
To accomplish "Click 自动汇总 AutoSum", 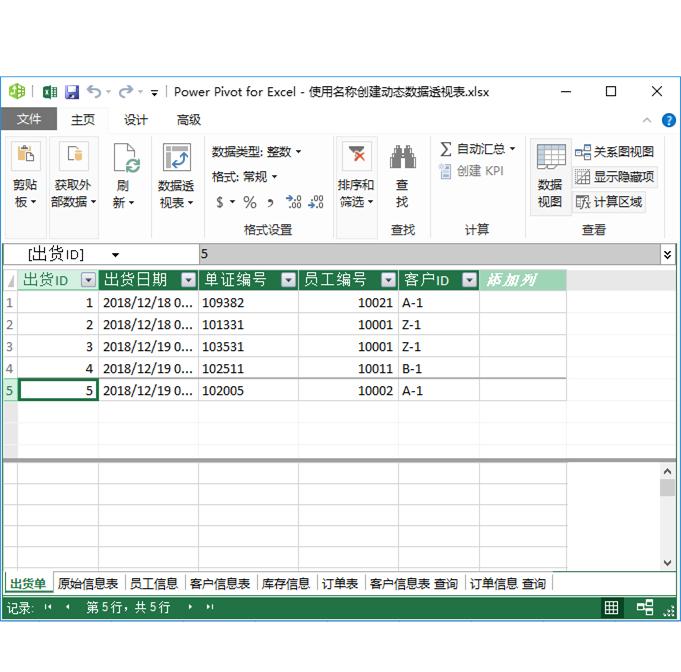I will click(x=472, y=149).
